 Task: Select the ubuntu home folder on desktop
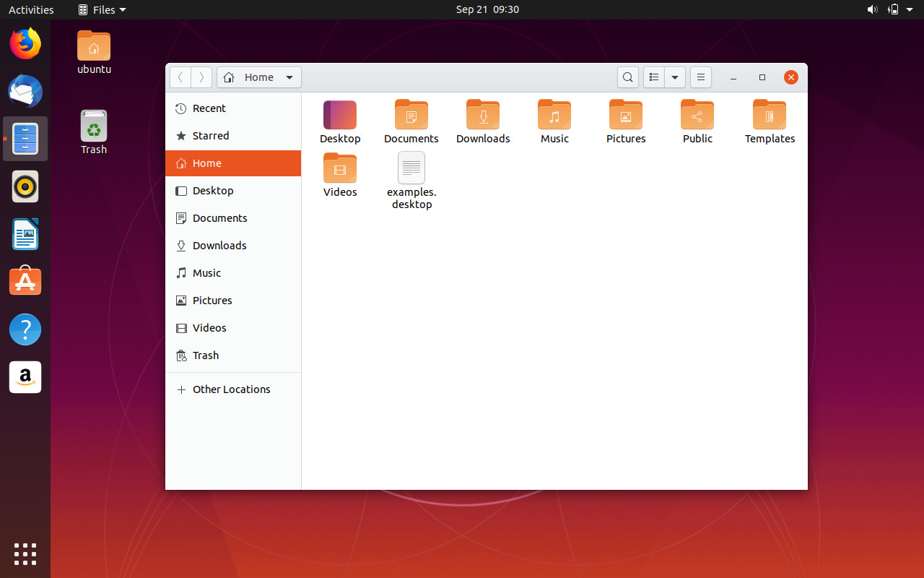(x=94, y=46)
